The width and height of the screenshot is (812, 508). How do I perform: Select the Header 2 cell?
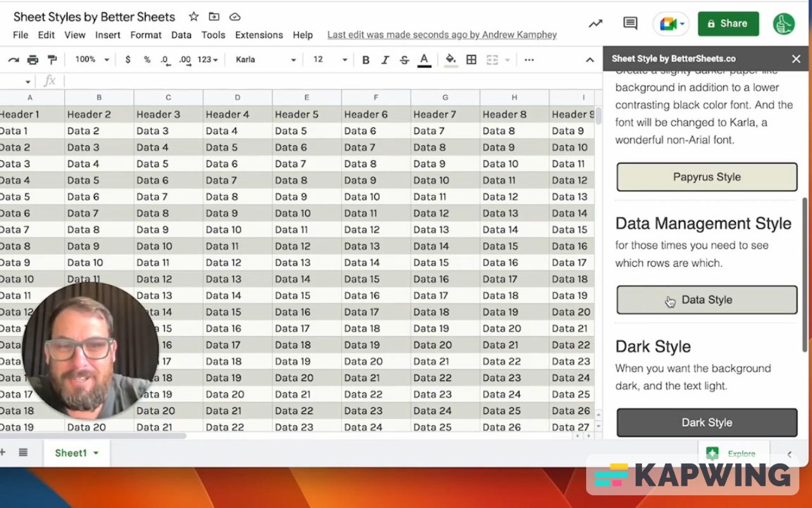99,114
